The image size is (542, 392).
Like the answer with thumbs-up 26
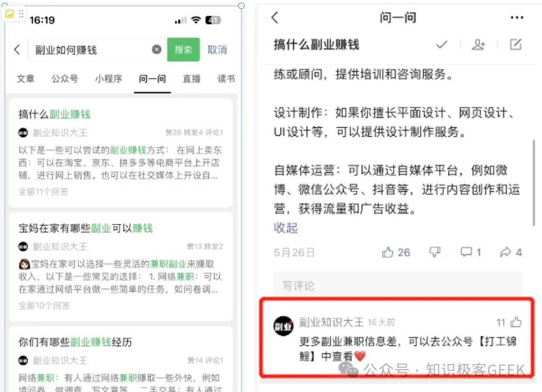coord(396,253)
